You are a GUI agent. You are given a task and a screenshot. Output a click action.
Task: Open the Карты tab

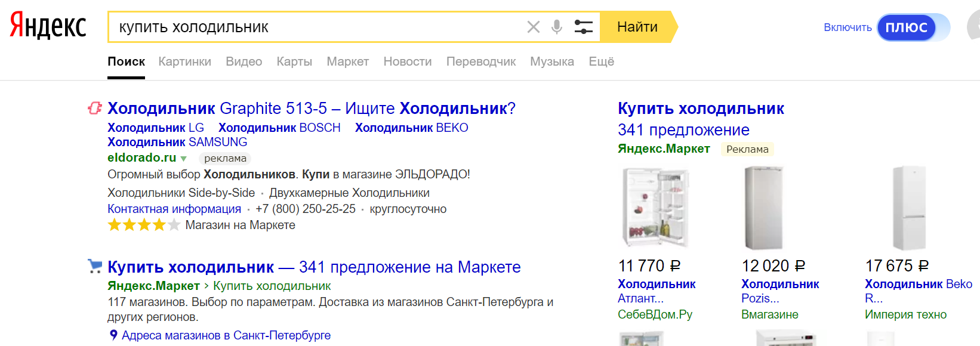294,61
